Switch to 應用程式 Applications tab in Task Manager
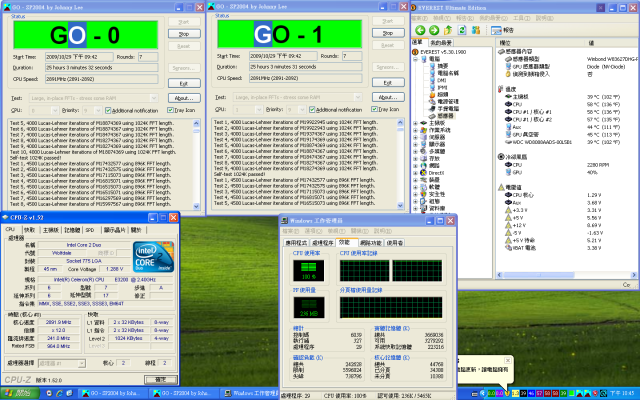640x400 pixels. 296,243
